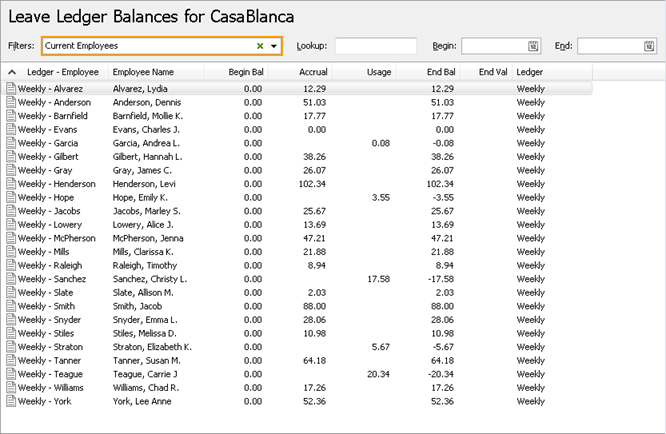
Task: Toggle sort arrow at the far-left column header
Action: click(12, 72)
